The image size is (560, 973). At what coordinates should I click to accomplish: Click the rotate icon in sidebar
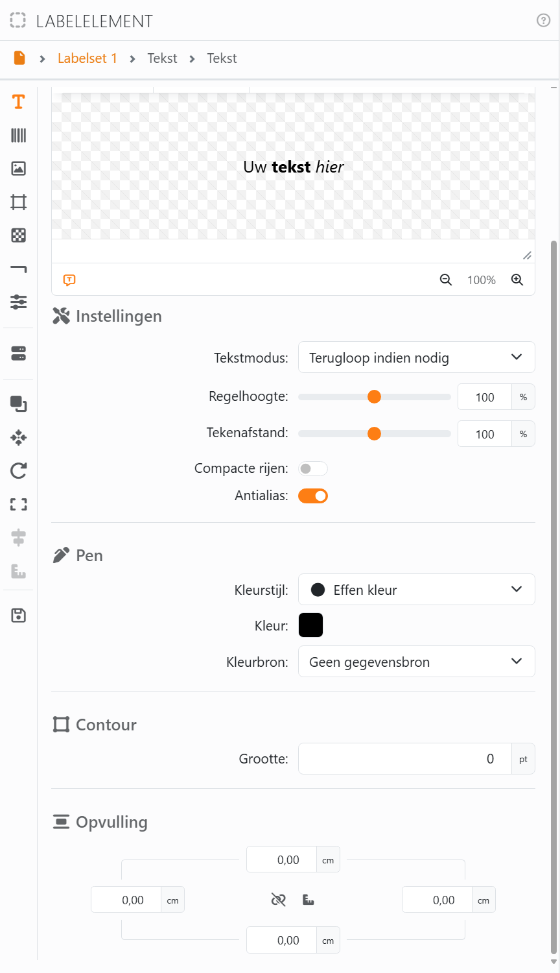click(19, 471)
